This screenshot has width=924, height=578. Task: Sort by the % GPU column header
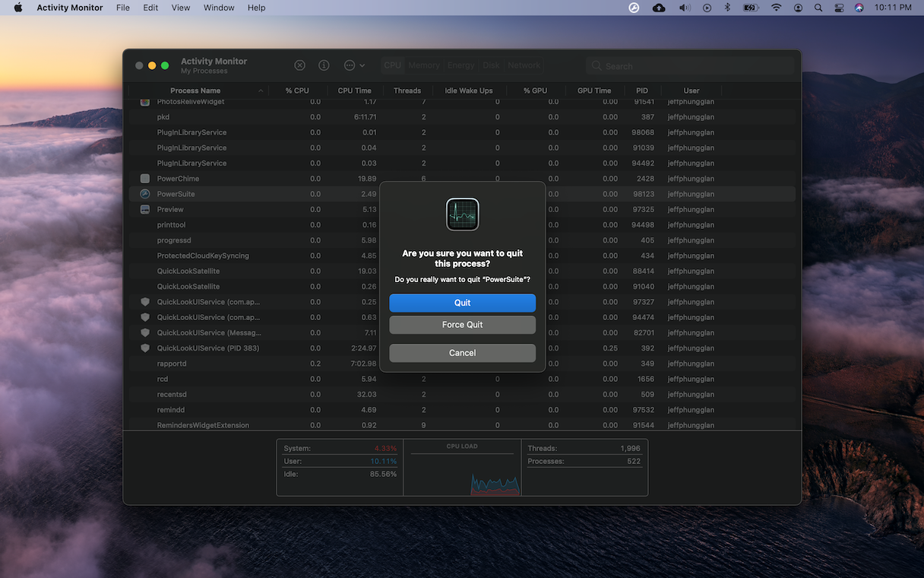pos(535,91)
